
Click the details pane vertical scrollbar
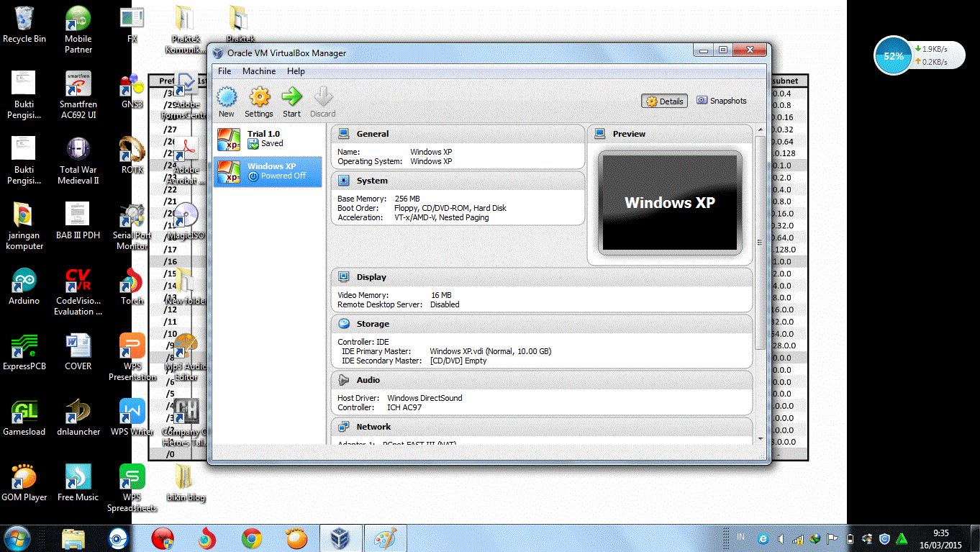point(761,242)
